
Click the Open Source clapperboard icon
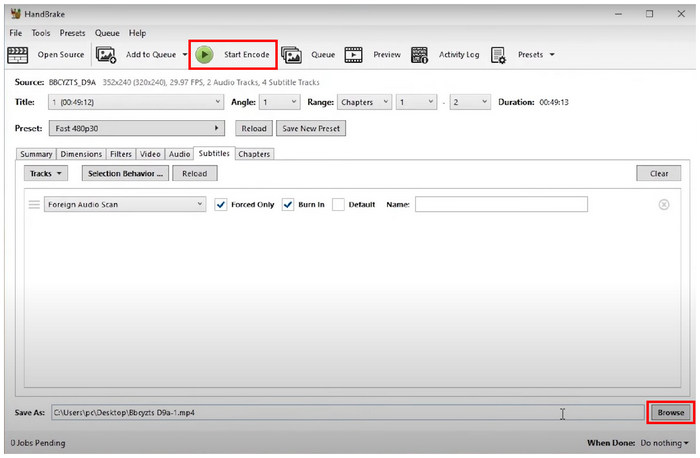pyautogui.click(x=18, y=55)
